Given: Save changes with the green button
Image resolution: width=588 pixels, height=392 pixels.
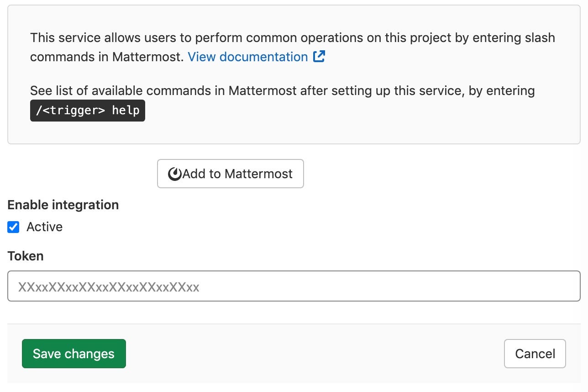Looking at the screenshot, I should click(74, 354).
